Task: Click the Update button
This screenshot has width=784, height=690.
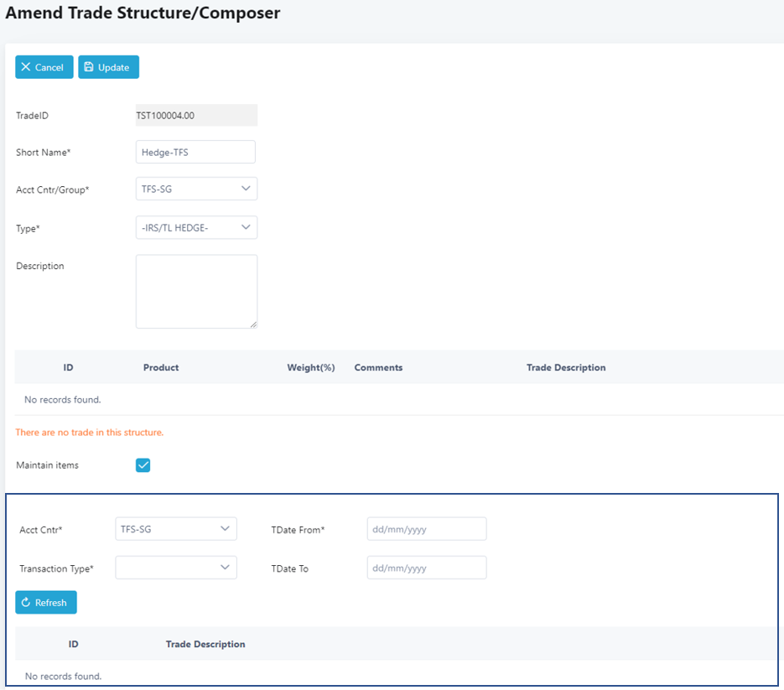Action: pos(108,67)
